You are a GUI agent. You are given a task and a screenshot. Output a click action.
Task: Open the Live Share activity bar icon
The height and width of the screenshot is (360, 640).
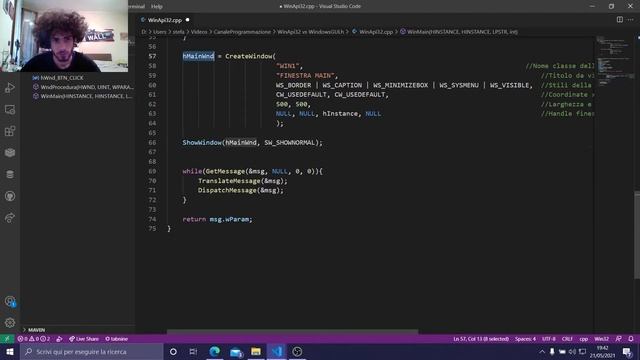click(10, 218)
